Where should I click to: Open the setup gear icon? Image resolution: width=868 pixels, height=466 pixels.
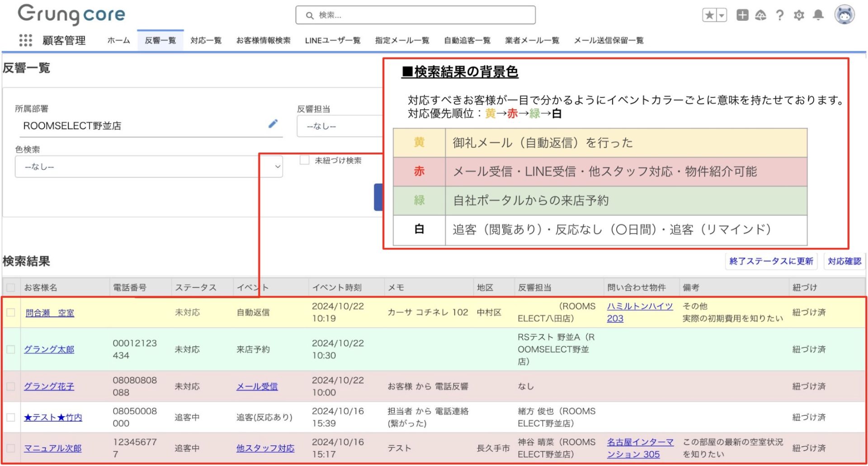coord(799,15)
